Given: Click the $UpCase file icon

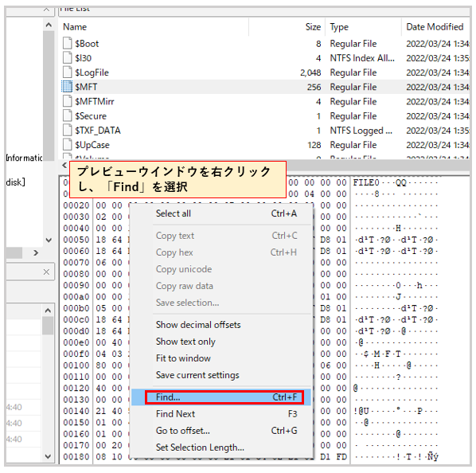Looking at the screenshot, I should point(67,144).
